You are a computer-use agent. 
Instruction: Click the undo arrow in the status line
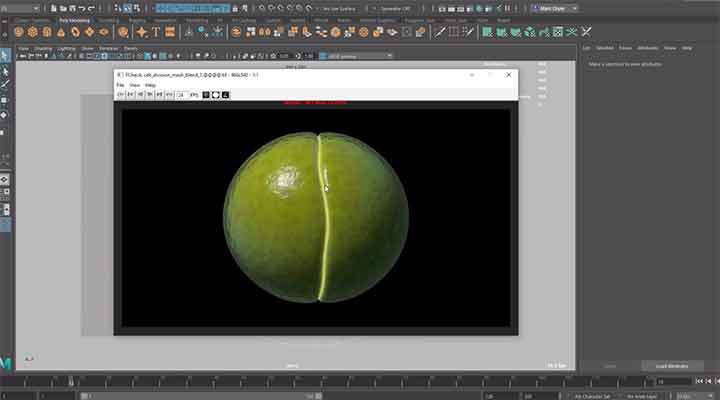pyautogui.click(x=78, y=8)
